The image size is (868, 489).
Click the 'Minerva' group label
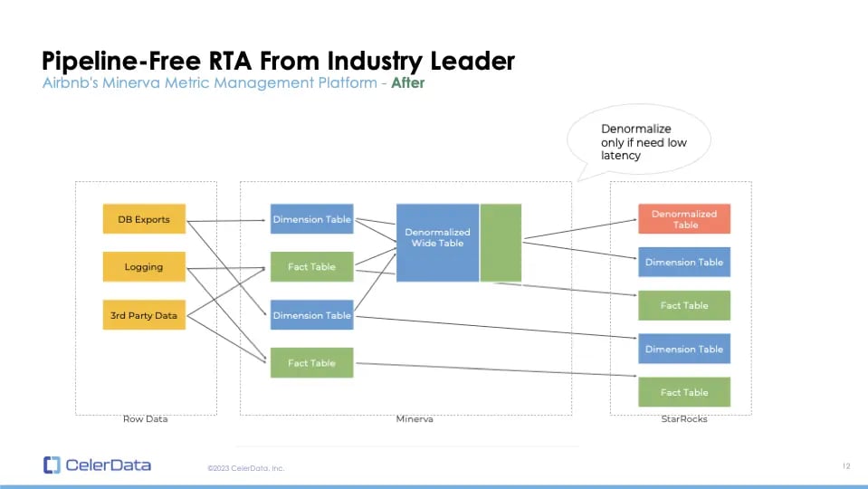pyautogui.click(x=415, y=419)
